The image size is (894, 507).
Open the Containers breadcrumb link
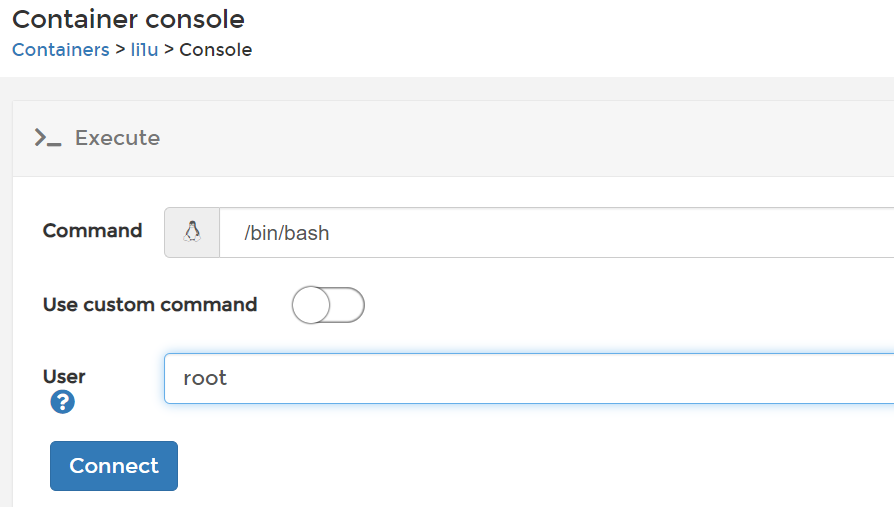coord(60,49)
